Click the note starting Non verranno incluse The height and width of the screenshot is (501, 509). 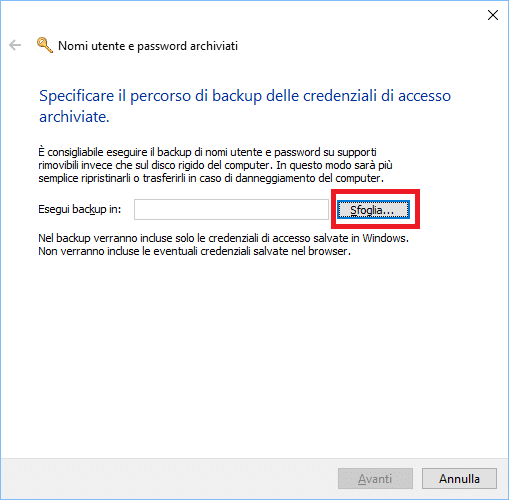(x=195, y=251)
